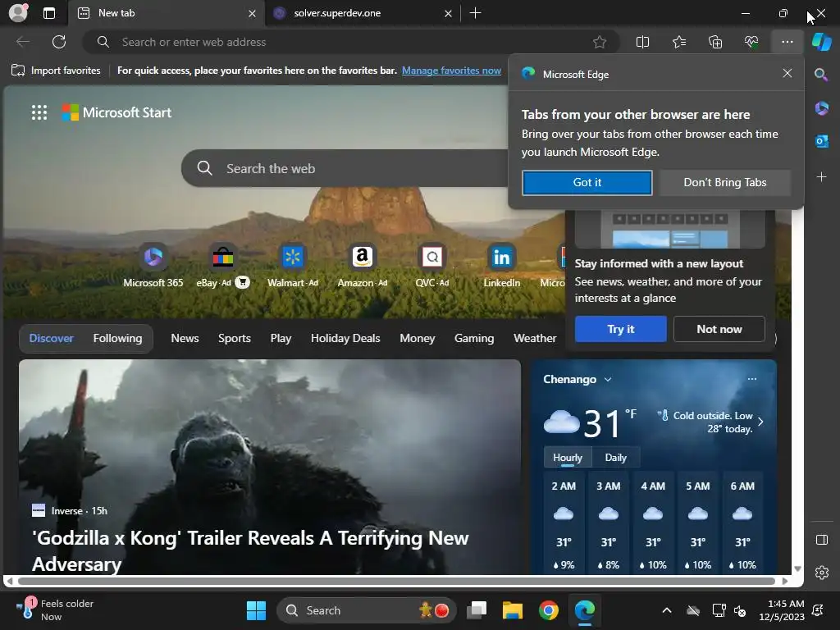Open Manage favorites now link
Screen dimensions: 840x630
[452, 71]
